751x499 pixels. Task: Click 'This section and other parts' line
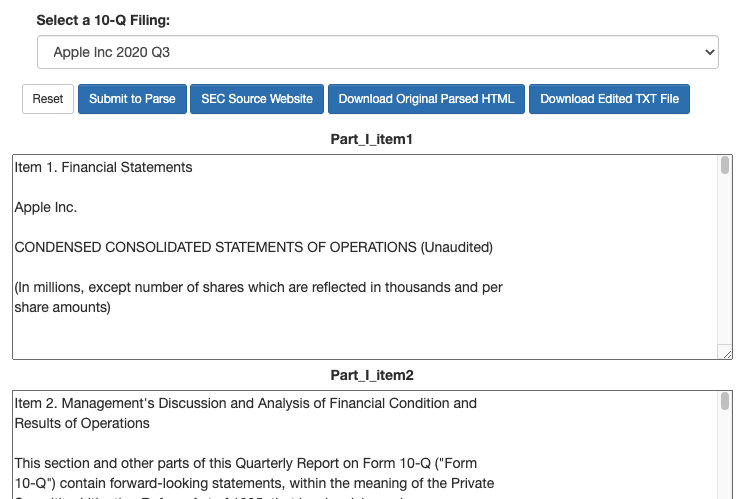click(x=246, y=464)
